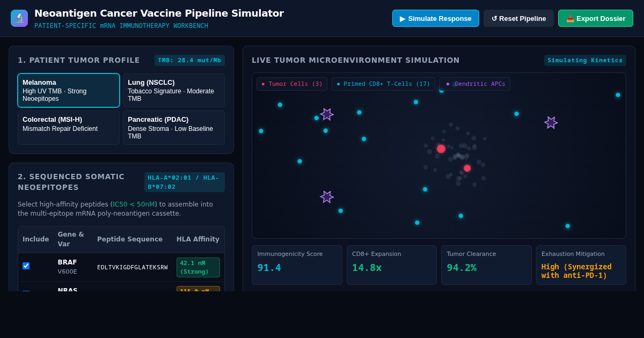
Task: Click the IC50 < 50nM highlighted text
Action: (134, 204)
